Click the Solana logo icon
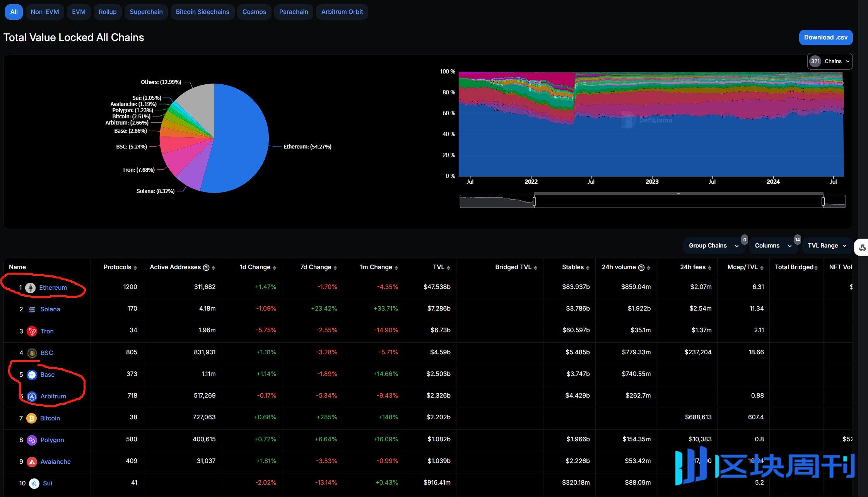The image size is (868, 497). pos(32,309)
